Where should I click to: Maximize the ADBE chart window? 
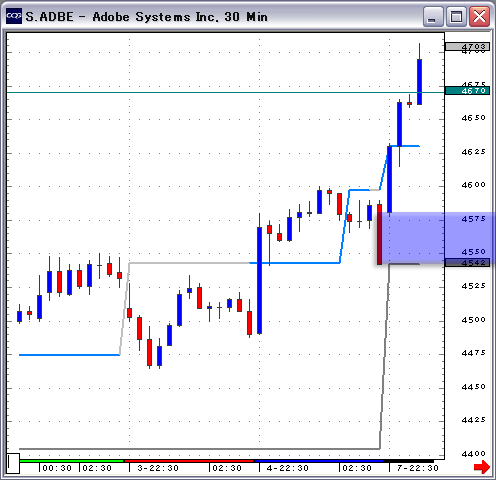click(456, 16)
